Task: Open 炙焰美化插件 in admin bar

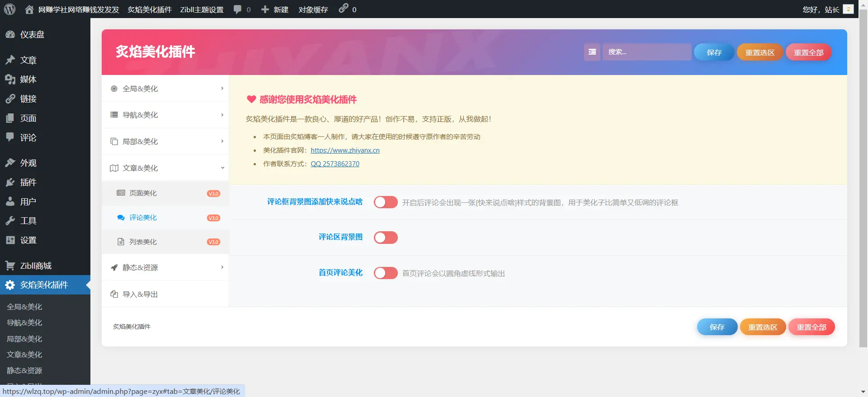Action: point(150,9)
